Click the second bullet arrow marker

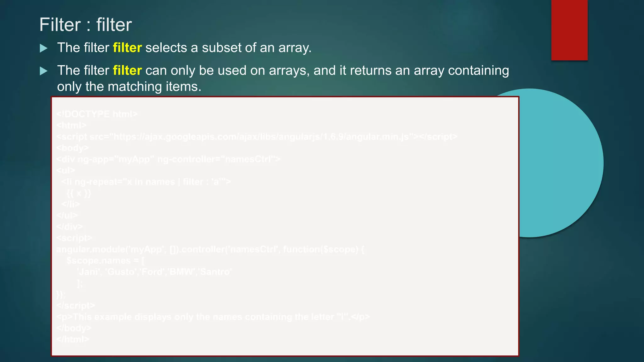(44, 71)
